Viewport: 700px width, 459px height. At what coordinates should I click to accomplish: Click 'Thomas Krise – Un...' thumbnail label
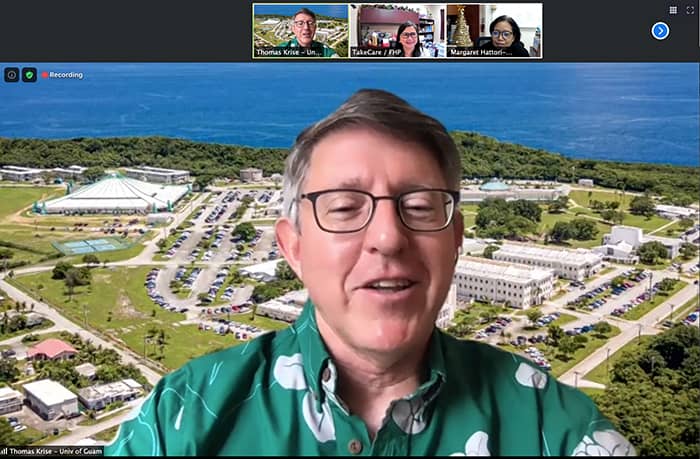click(288, 52)
